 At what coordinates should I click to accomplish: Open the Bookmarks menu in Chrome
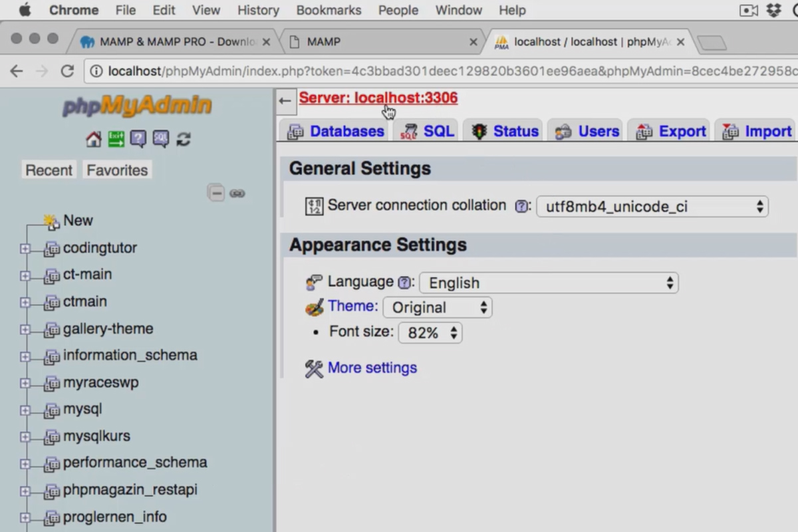pos(329,10)
